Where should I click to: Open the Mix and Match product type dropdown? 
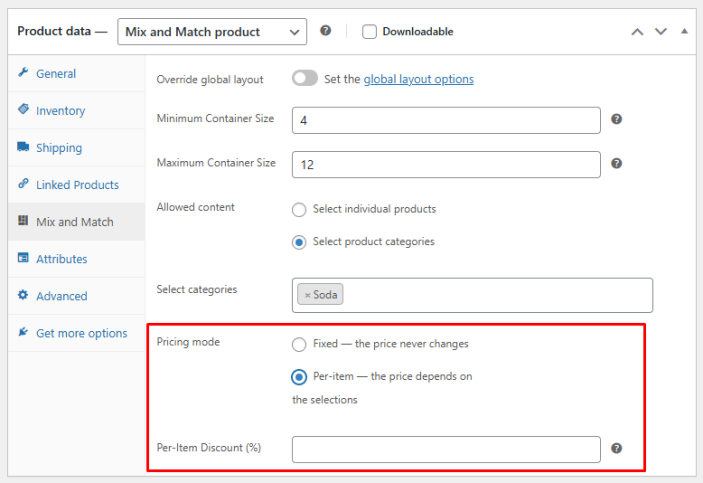point(212,32)
